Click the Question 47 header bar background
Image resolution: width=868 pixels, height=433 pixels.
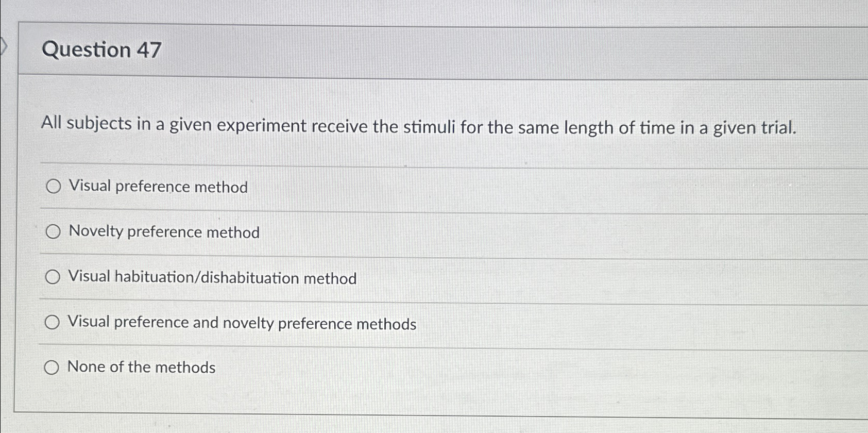point(464,49)
